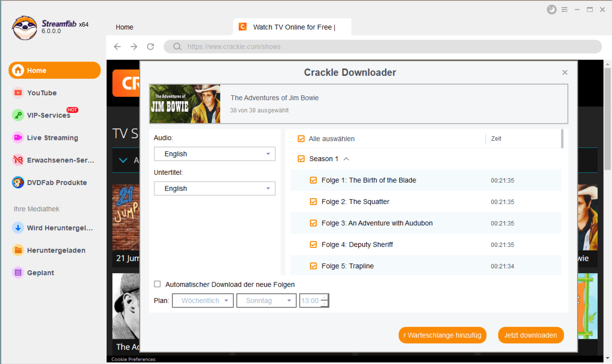Click the webpage scrollbar down arrow
This screenshot has height=364, width=612.
click(608, 359)
